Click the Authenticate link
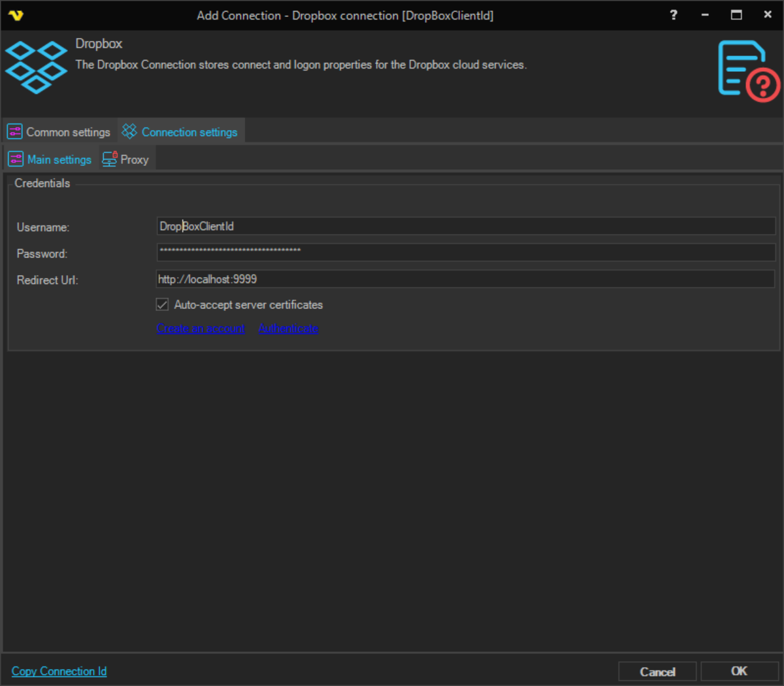 pos(288,329)
